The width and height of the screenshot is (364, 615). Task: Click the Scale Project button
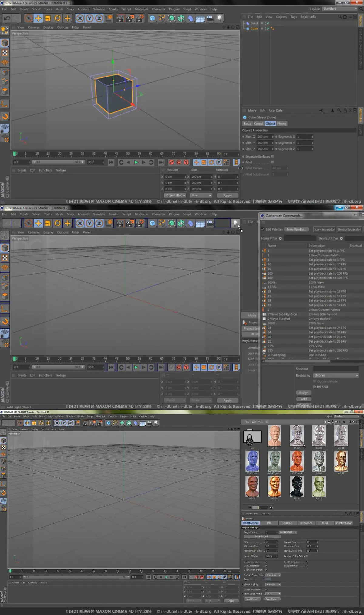point(262,537)
